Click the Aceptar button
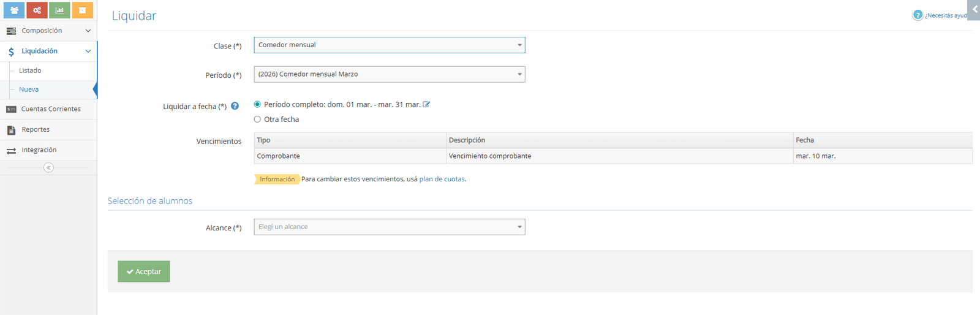980x315 pixels. click(143, 271)
